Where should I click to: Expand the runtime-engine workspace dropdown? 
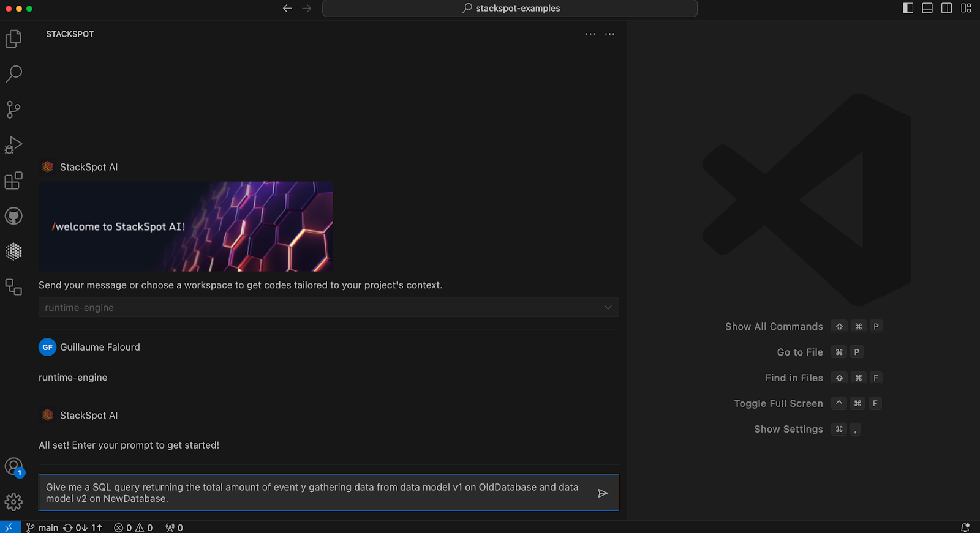329,307
